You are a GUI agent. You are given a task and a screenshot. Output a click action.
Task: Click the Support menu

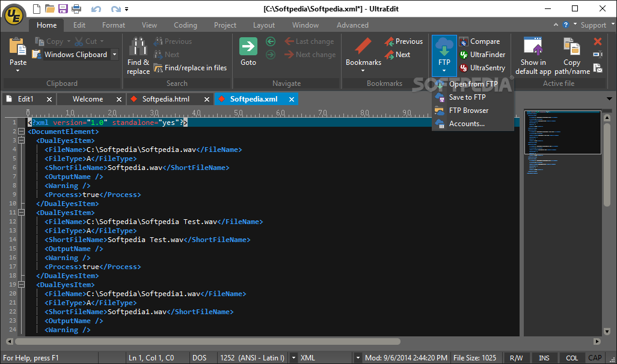pyautogui.click(x=593, y=25)
